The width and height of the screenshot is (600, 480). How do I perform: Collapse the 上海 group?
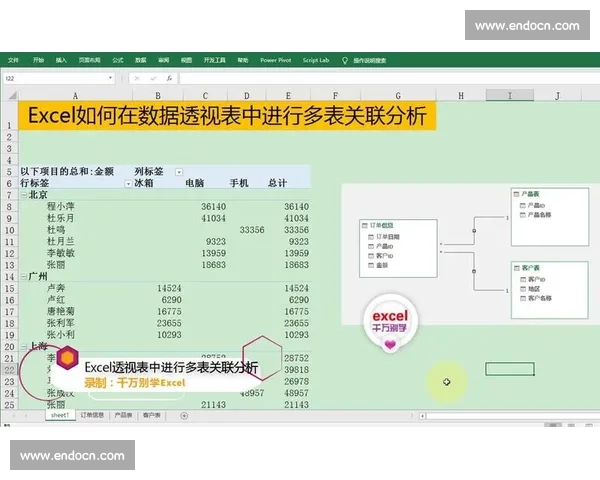point(23,346)
